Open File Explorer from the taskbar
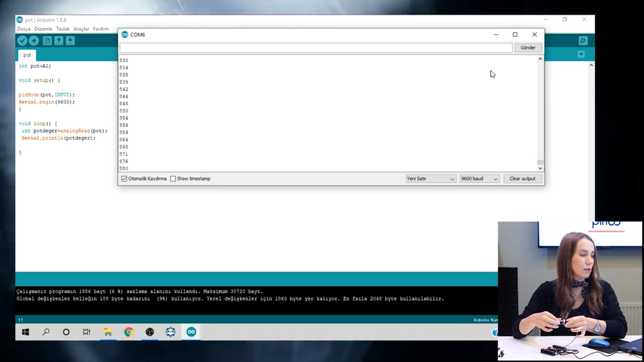Image resolution: width=644 pixels, height=362 pixels. click(108, 332)
